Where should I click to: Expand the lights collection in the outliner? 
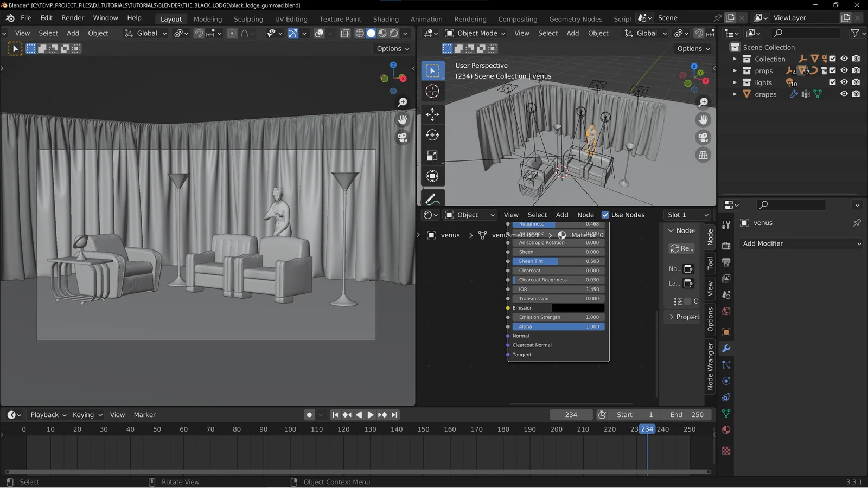point(735,82)
